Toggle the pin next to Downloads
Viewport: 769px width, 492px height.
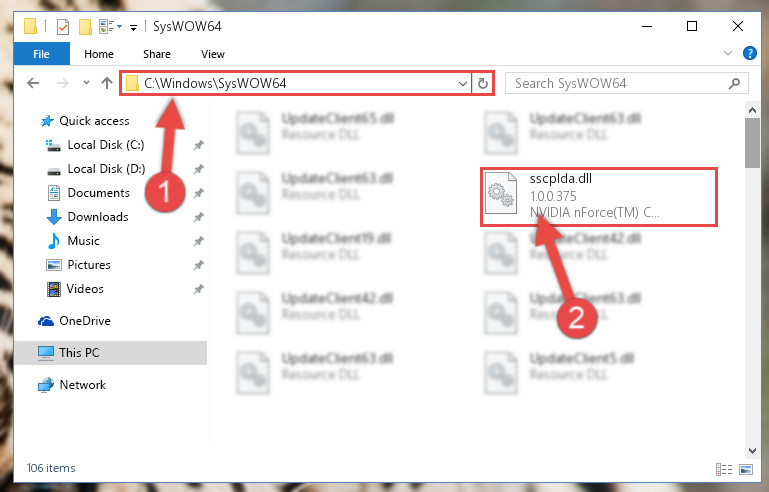[199, 217]
